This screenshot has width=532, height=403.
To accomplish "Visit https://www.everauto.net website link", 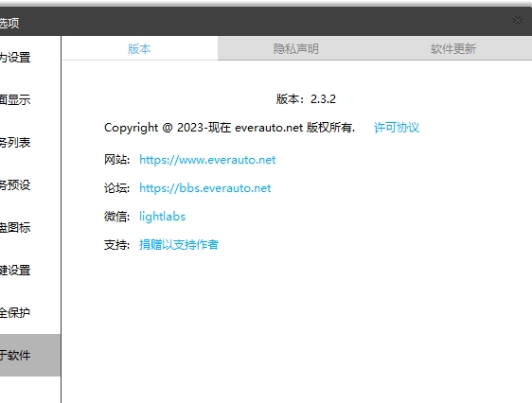I will (x=207, y=160).
